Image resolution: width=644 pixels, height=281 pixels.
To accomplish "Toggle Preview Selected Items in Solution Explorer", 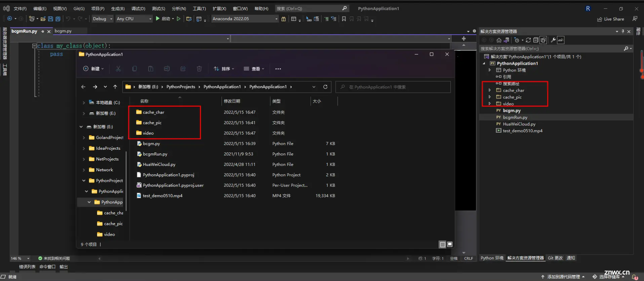I will coord(561,40).
